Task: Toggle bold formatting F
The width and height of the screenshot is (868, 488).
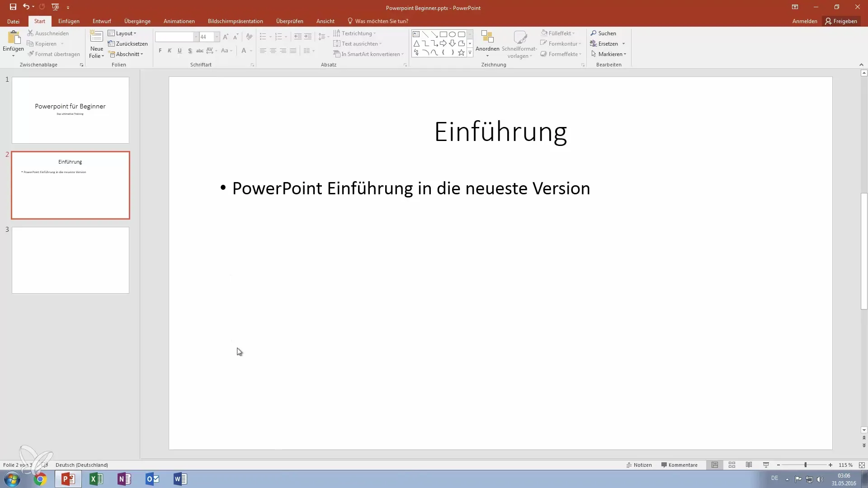Action: tap(160, 51)
